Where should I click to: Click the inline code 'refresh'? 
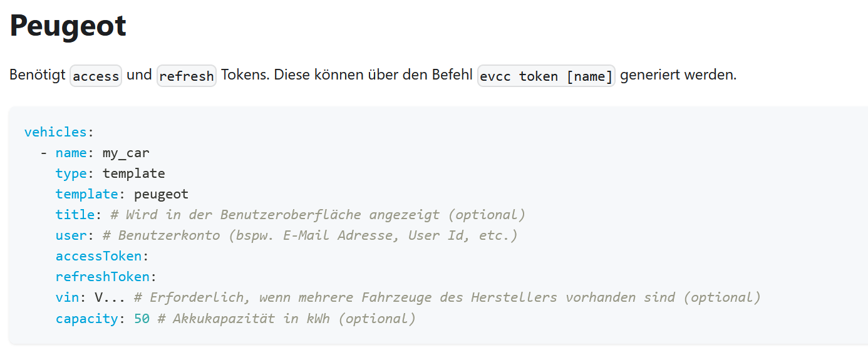click(187, 76)
